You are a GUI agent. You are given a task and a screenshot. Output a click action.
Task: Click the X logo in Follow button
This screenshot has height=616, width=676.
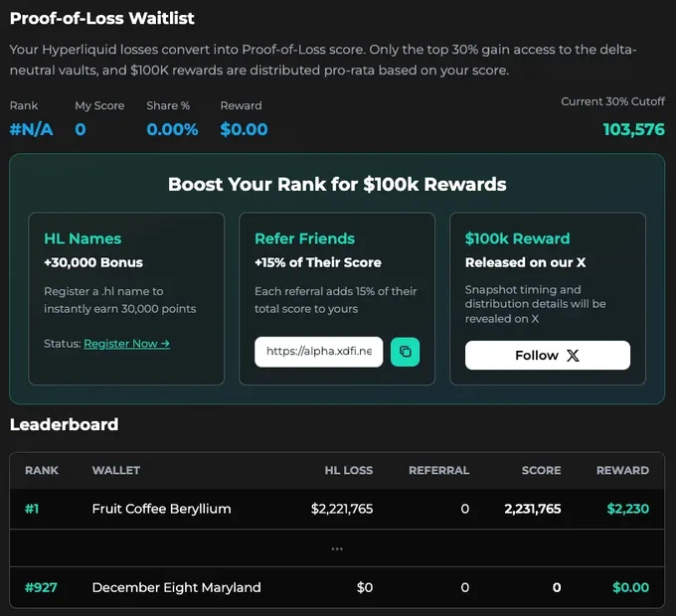573,356
